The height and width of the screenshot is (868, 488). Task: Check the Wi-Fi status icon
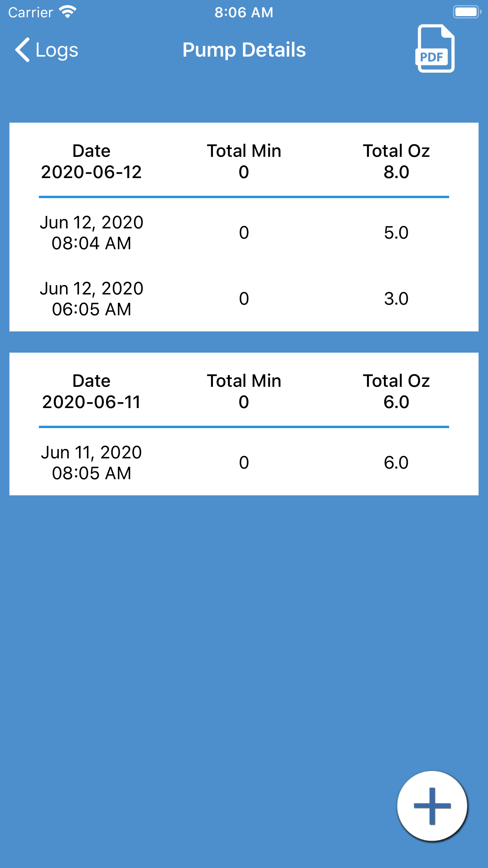(x=68, y=12)
